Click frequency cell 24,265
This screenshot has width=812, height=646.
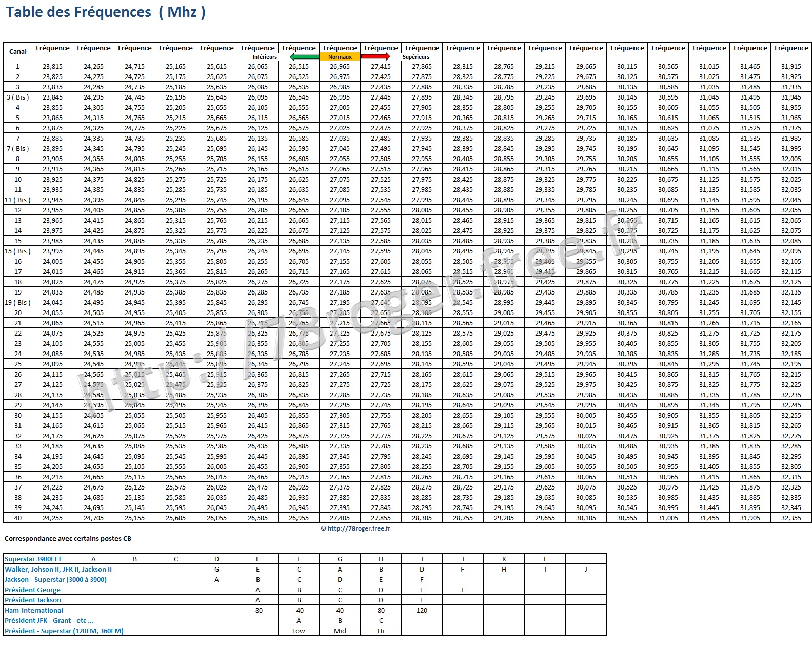click(94, 67)
